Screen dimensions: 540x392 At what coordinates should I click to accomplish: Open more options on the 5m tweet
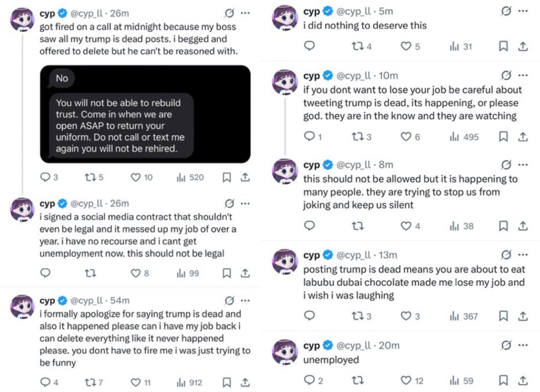pyautogui.click(x=523, y=11)
